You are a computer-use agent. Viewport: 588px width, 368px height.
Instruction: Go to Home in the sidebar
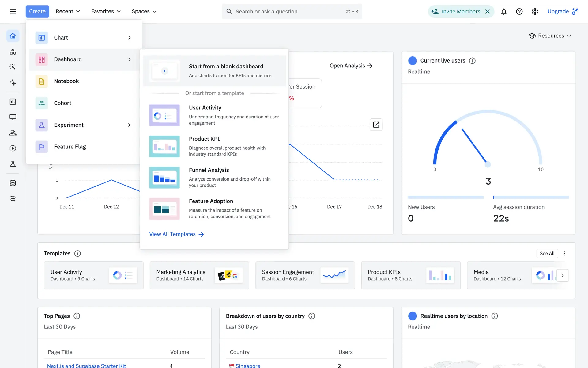click(x=13, y=36)
